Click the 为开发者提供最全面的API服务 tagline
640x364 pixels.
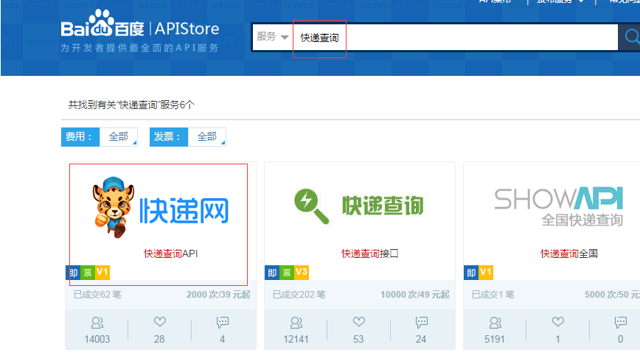pyautogui.click(x=140, y=48)
